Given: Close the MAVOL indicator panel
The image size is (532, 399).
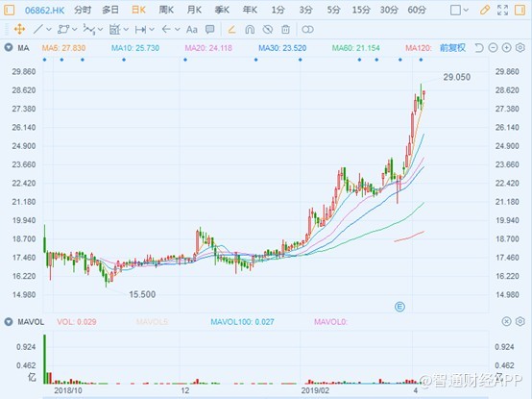Looking at the screenshot, I should coord(506,321).
